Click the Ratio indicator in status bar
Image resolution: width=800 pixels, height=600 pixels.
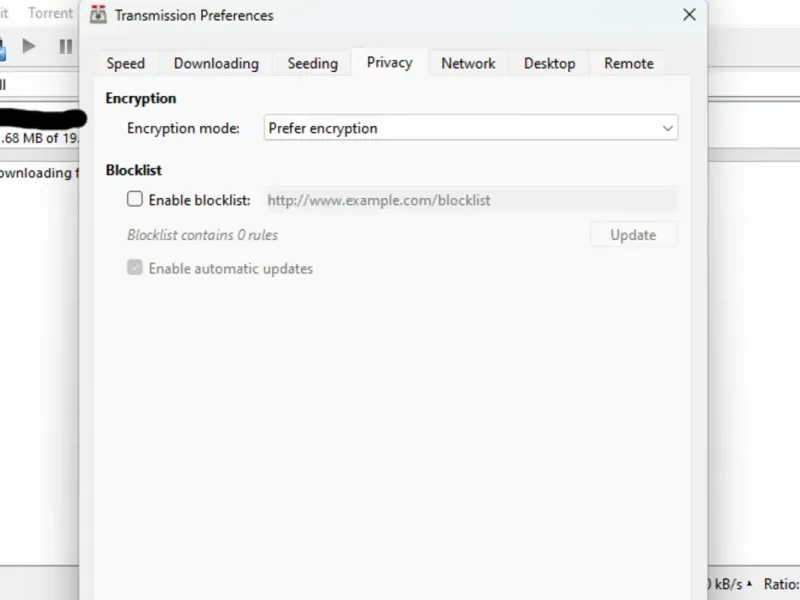coord(781,584)
